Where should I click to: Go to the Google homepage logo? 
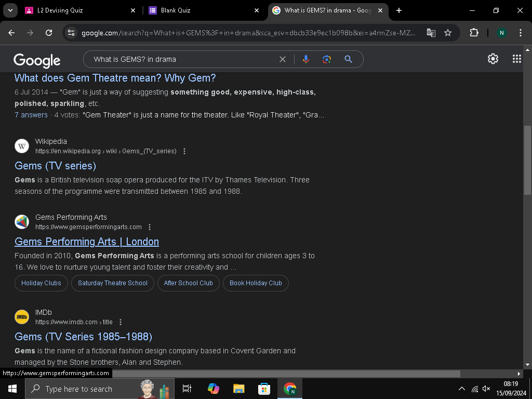37,60
